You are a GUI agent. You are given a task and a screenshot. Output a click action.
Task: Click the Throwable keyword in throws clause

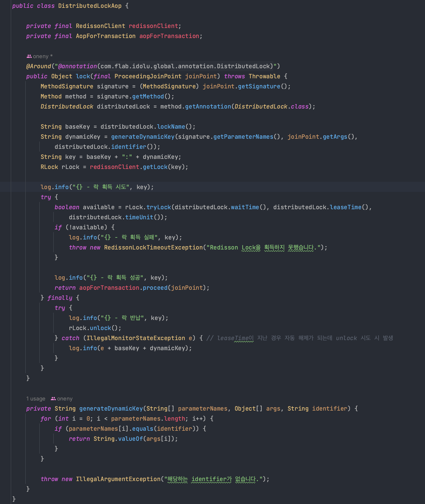pos(264,76)
